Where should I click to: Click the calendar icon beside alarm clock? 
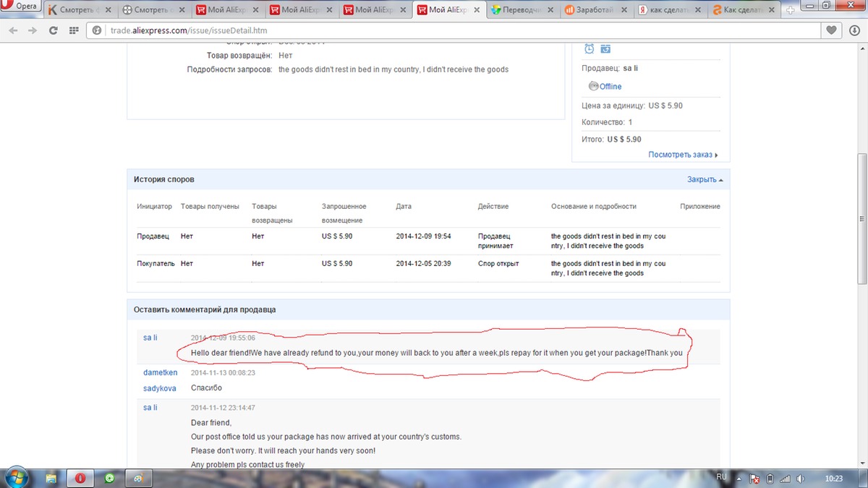[x=605, y=48]
